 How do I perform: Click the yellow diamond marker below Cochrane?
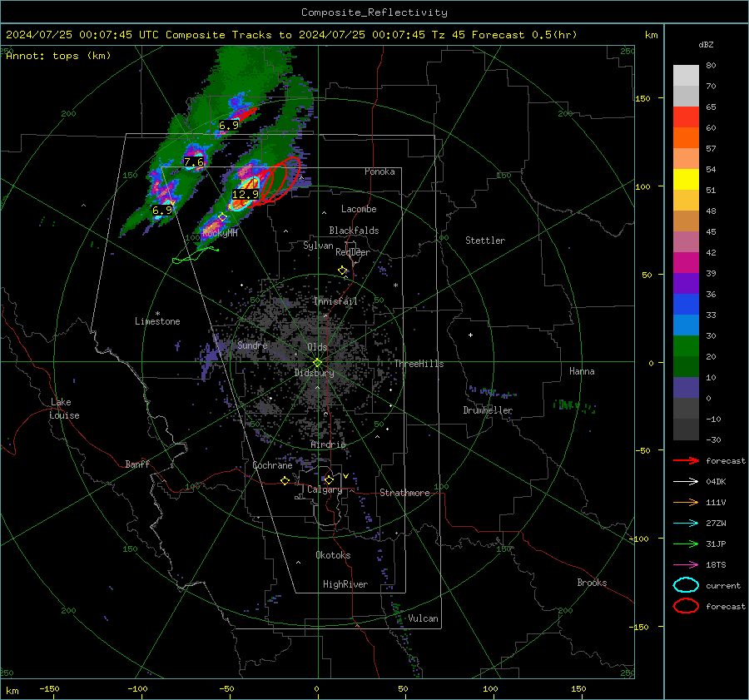click(x=285, y=481)
